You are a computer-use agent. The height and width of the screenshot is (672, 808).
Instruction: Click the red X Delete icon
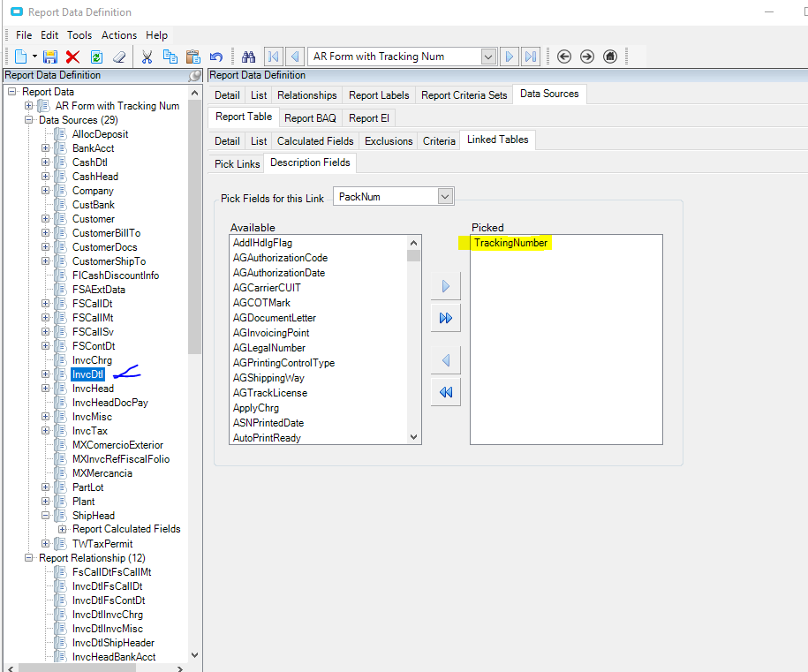click(x=73, y=57)
